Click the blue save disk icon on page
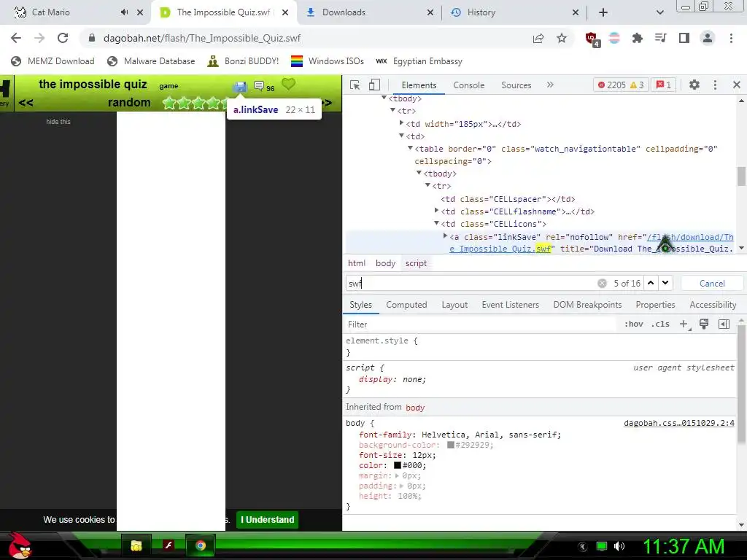Screen dimensions: 747x560 pos(240,87)
